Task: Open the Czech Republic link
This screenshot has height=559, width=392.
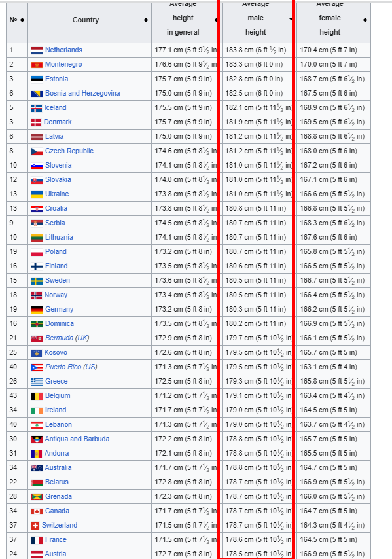Action: (x=69, y=151)
